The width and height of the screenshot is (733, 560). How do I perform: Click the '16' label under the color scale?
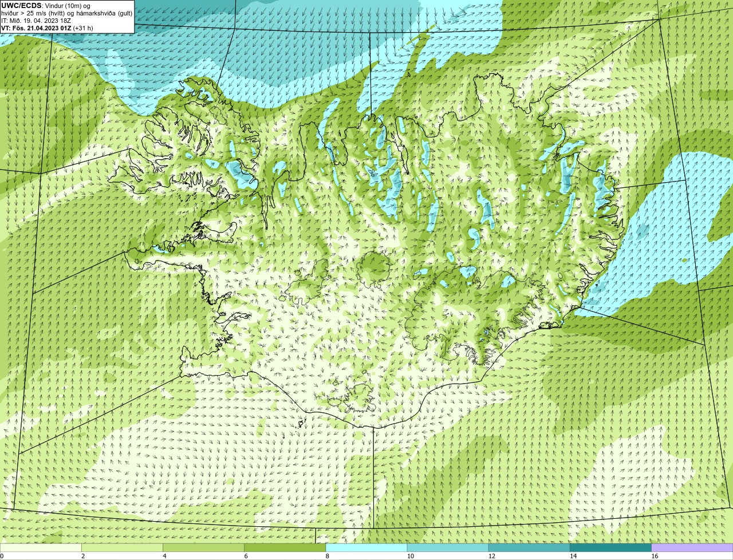point(654,556)
